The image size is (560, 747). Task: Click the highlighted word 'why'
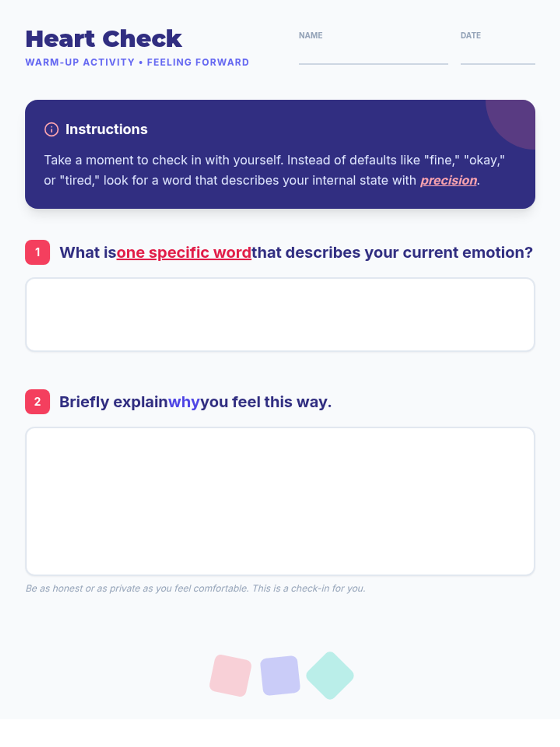(184, 402)
